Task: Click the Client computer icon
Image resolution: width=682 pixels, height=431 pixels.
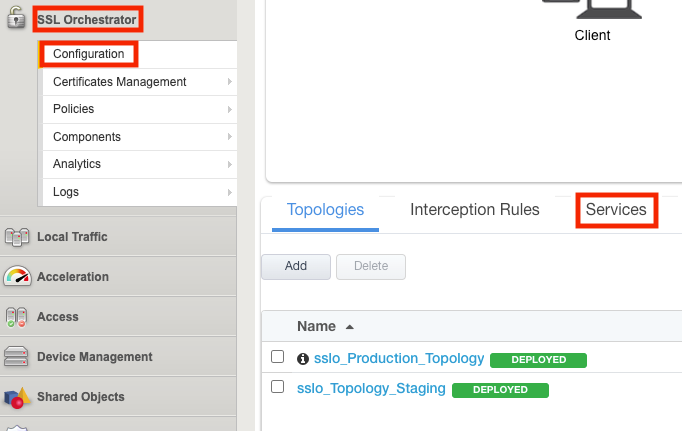Action: click(x=592, y=8)
